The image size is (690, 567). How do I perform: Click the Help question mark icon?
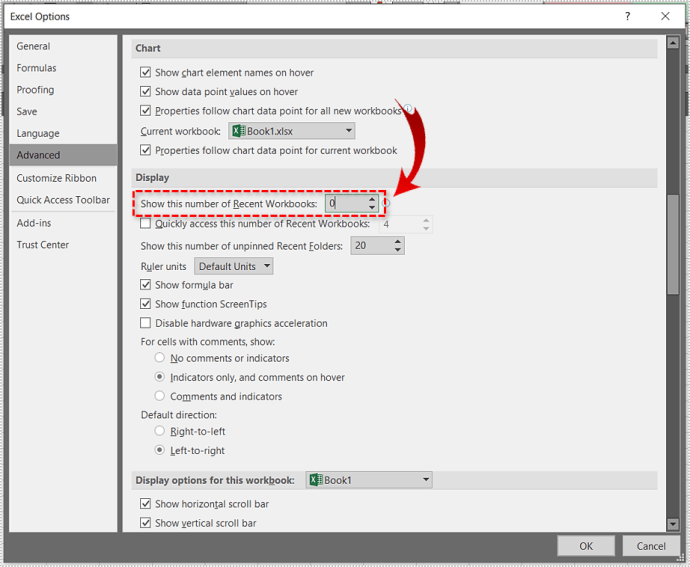[628, 16]
